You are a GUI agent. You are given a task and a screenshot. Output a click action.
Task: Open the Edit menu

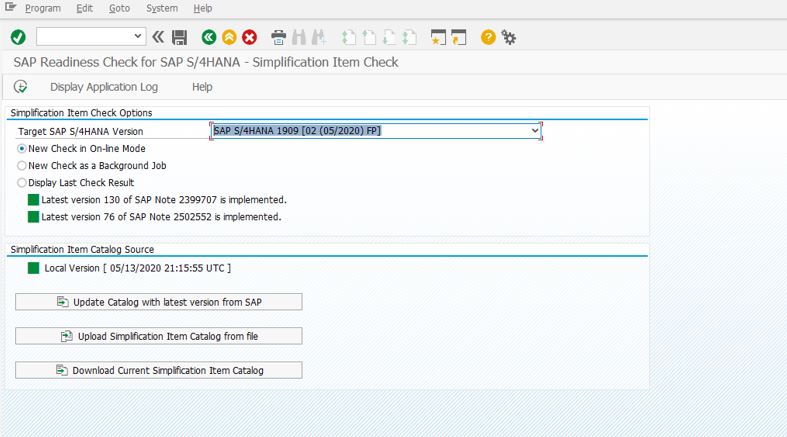84,8
